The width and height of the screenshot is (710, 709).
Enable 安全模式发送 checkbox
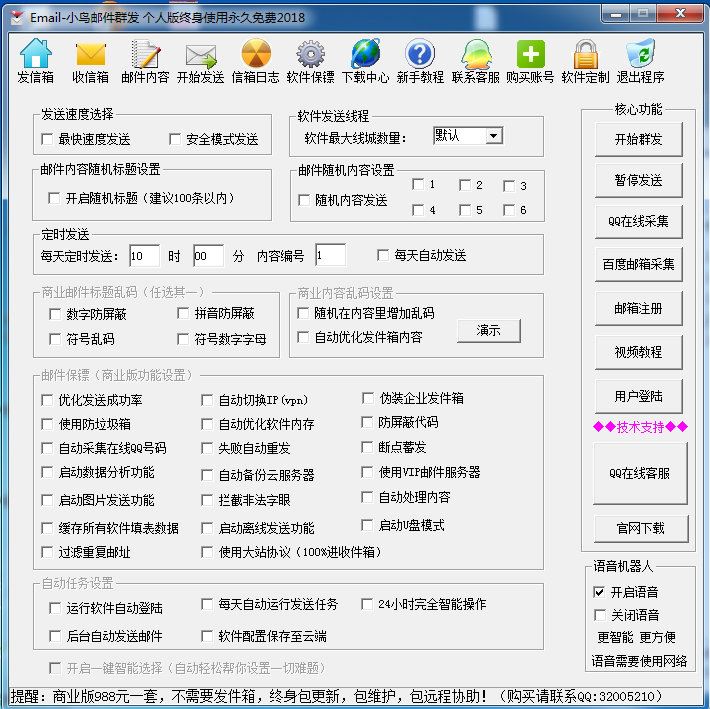174,139
